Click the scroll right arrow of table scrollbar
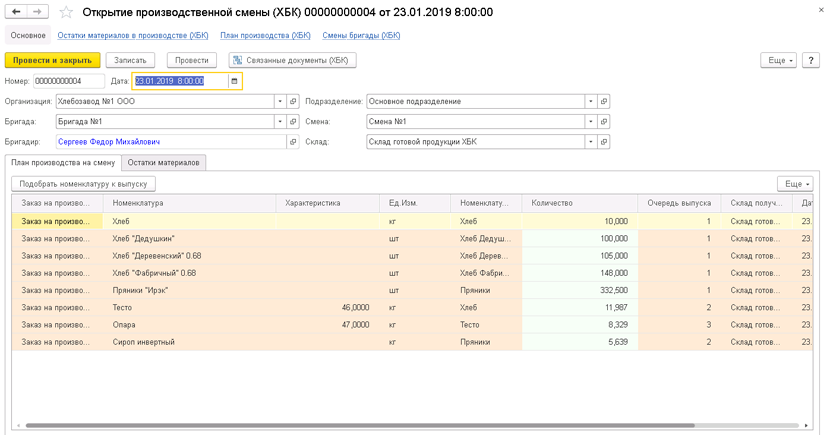This screenshot has height=435, width=830. click(806, 425)
